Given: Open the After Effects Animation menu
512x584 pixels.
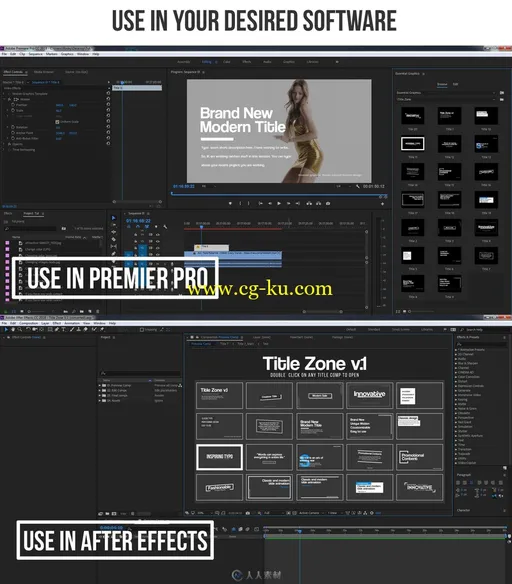Looking at the screenshot, I should tap(72, 323).
